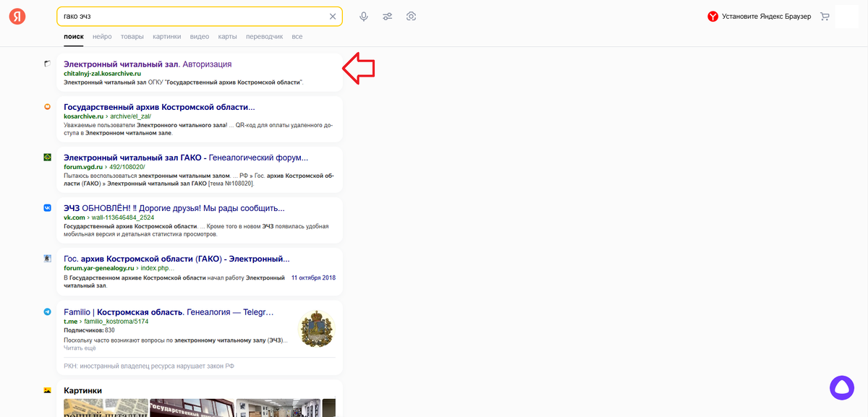Open the все tab
The width and height of the screenshot is (868, 417).
[297, 36]
